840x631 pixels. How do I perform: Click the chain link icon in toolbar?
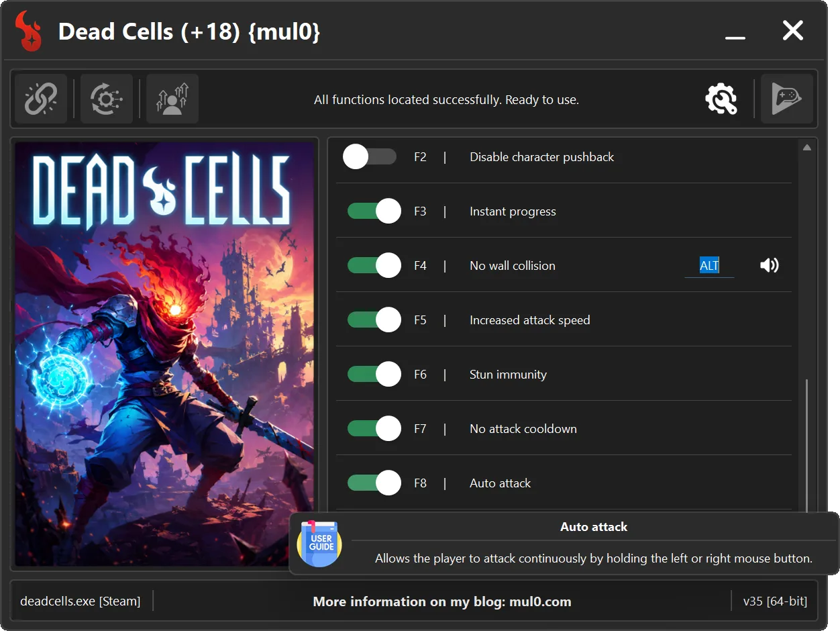[x=41, y=99]
